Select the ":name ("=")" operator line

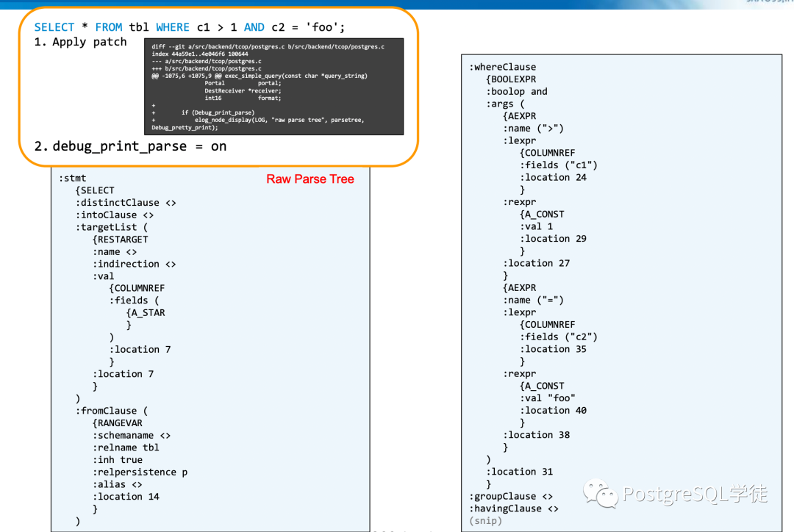[x=533, y=300]
